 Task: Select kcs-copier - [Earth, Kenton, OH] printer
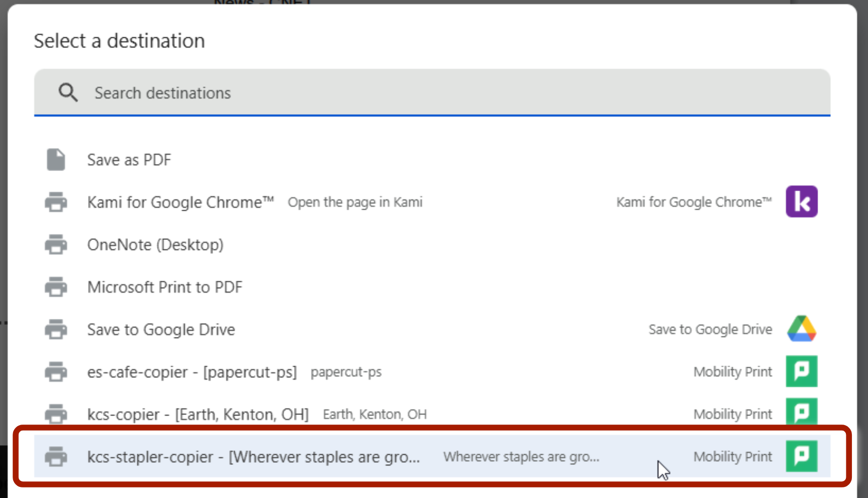(x=198, y=414)
